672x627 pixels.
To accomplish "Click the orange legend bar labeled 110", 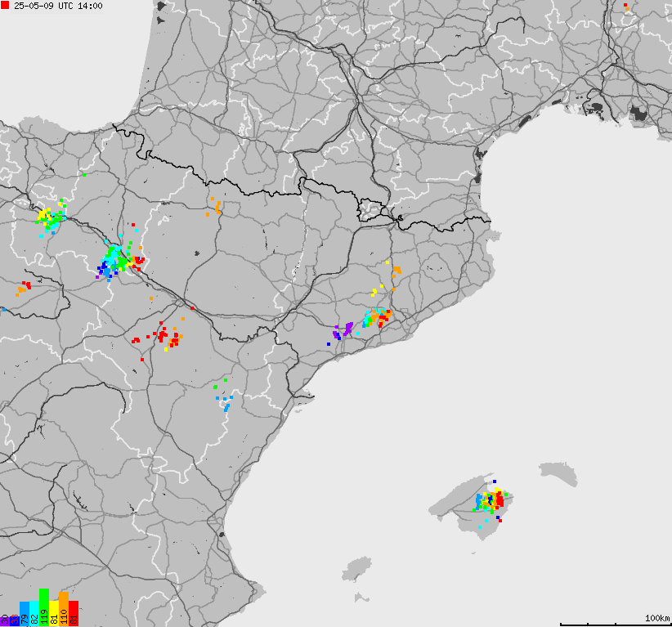I will pos(64,609).
